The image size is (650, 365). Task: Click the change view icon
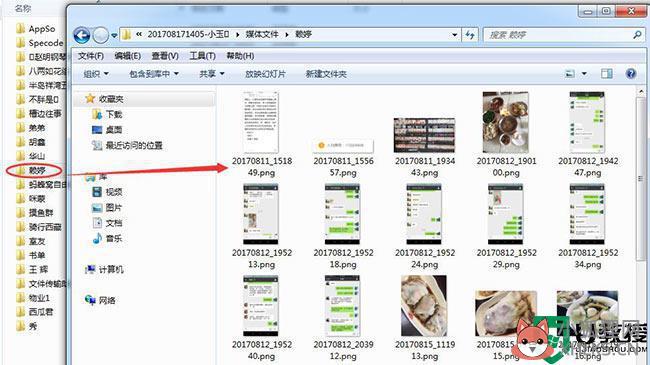click(570, 74)
